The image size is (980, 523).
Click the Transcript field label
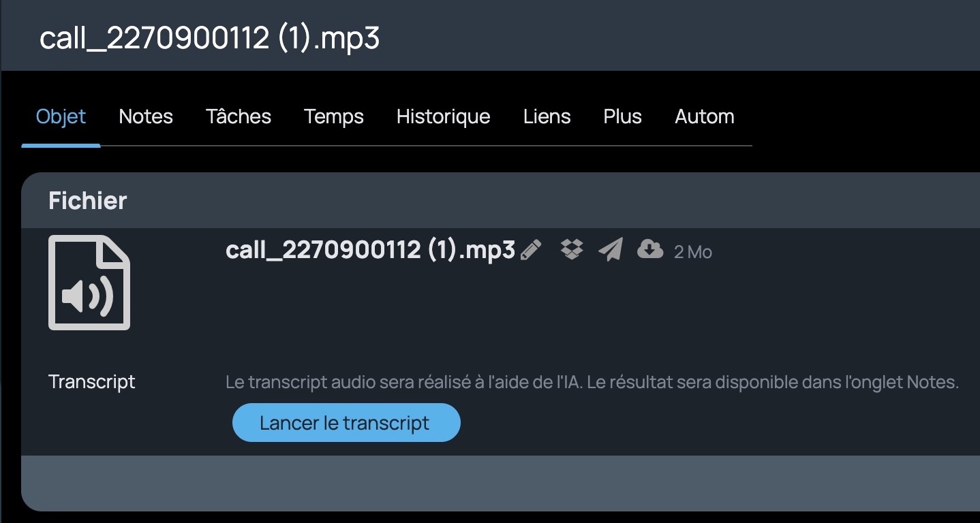(x=92, y=381)
